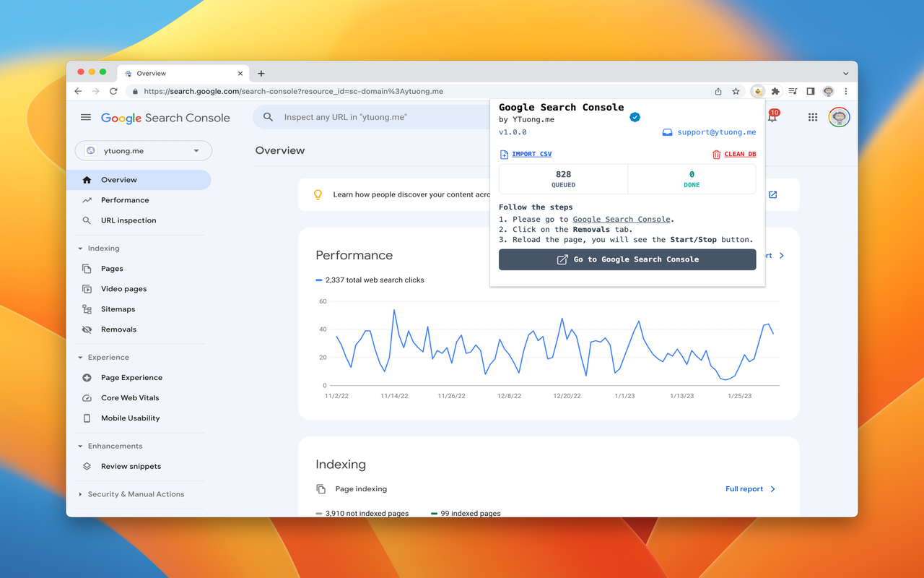Go to Pages indexing report
Screen dimensions: 924x578
point(139,269)
